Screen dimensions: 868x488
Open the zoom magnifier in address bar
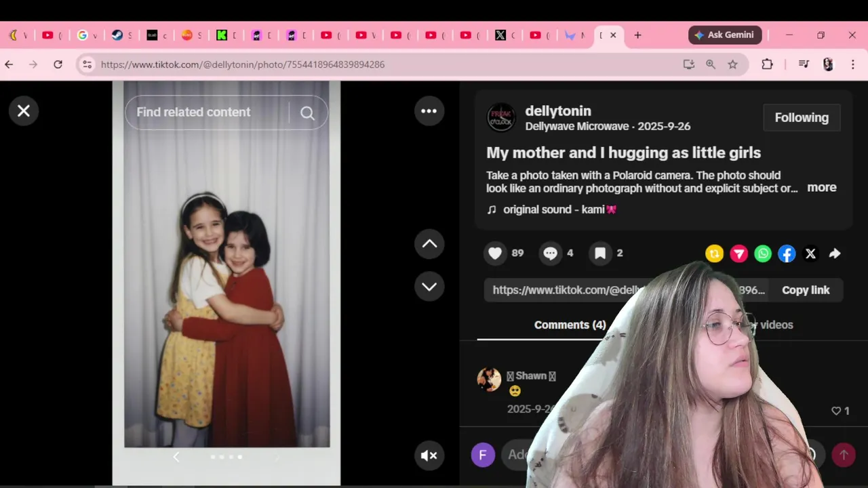click(x=711, y=64)
